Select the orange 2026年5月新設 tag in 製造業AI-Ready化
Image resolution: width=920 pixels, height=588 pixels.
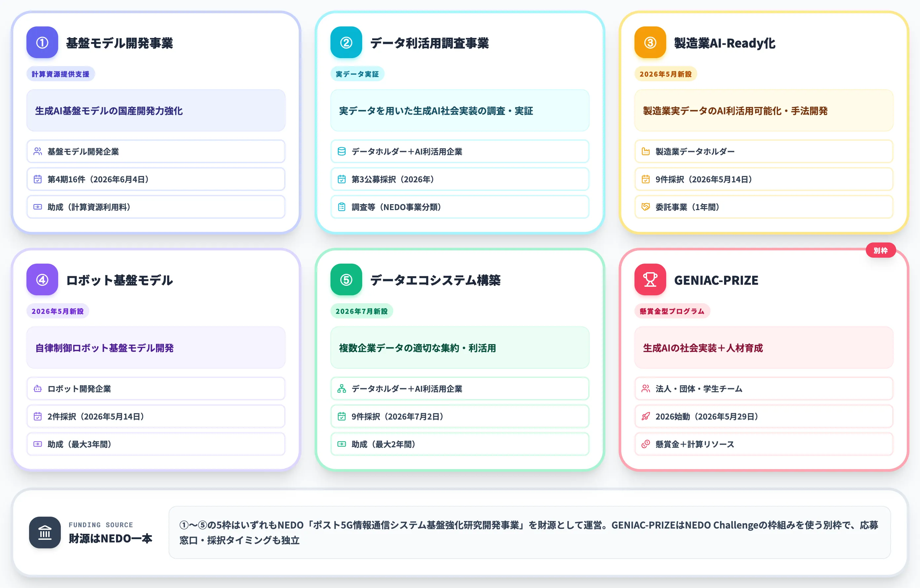coord(666,74)
